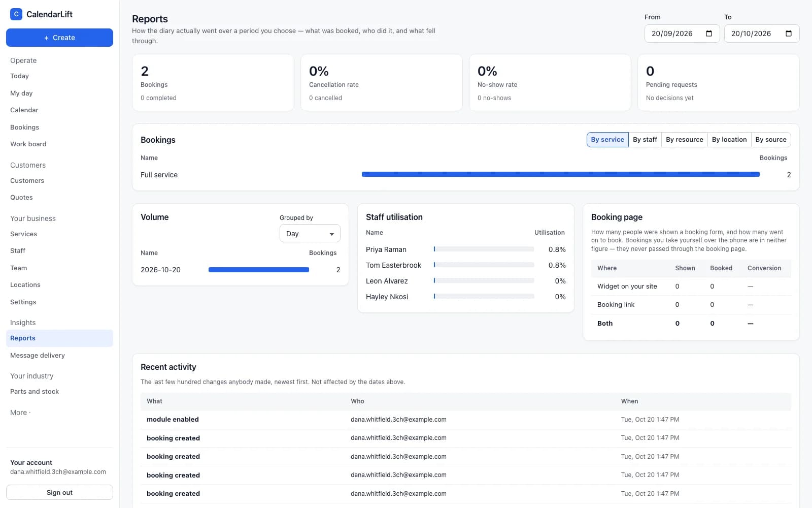Open Services in the sidebar
This screenshot has width=812, height=508.
[x=59, y=234]
